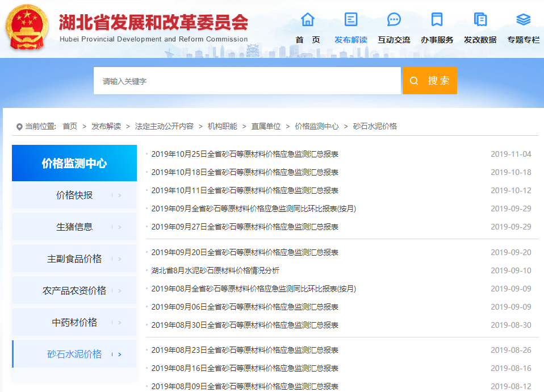Image resolution: width=544 pixels, height=392 pixels.
Task: Open the 专题专栏 navigation tab
Action: (523, 40)
